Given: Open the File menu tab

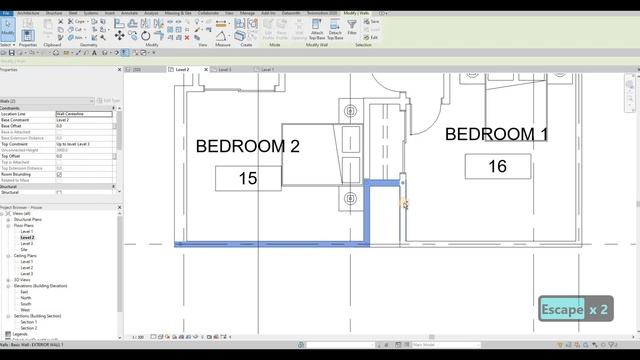Looking at the screenshot, I should coord(6,13).
